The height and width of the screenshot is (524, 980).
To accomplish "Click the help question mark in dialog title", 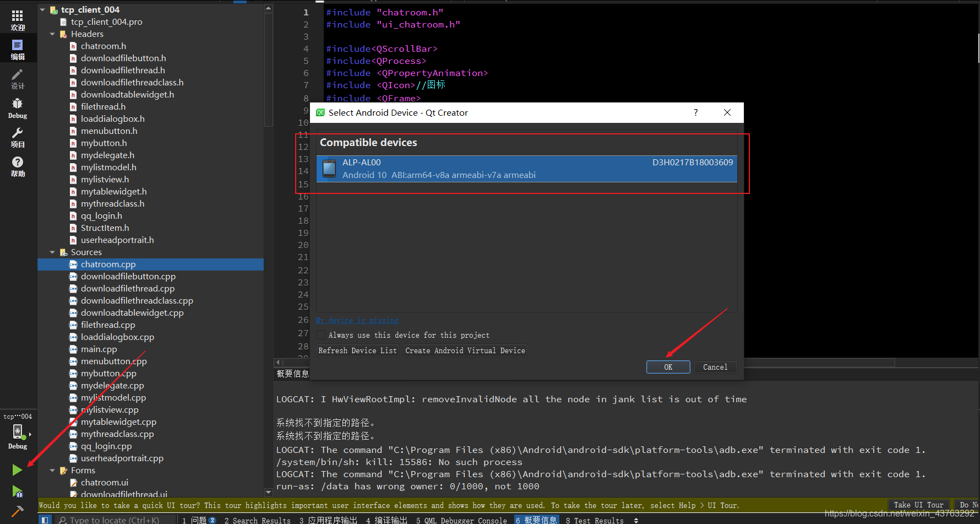I will (696, 112).
